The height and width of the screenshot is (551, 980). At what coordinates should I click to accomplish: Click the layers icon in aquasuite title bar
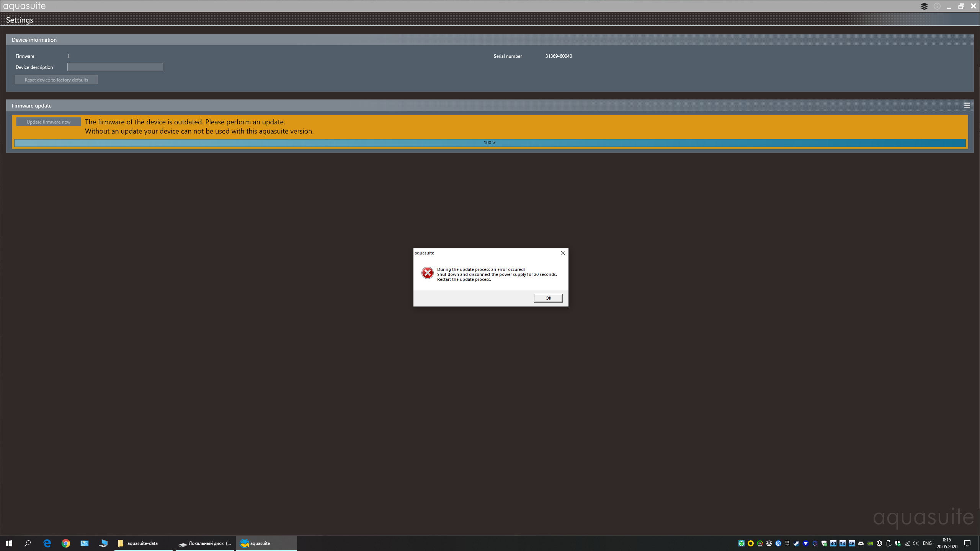[x=924, y=6]
